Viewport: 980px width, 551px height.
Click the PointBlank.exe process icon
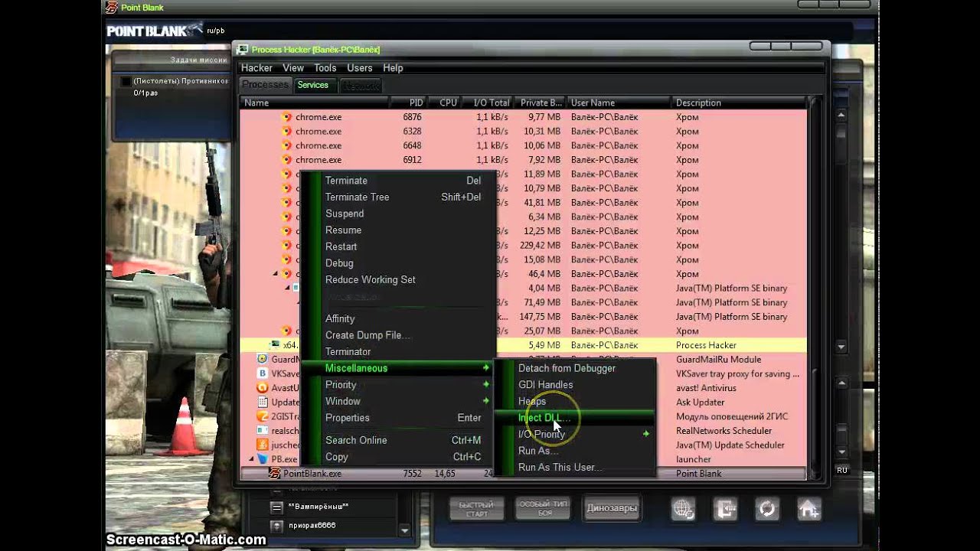coord(274,473)
